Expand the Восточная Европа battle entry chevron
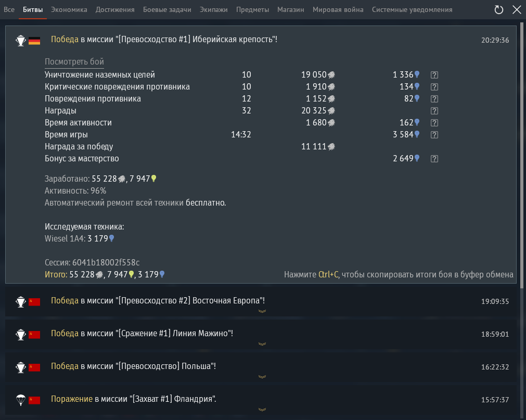 pos(262,311)
